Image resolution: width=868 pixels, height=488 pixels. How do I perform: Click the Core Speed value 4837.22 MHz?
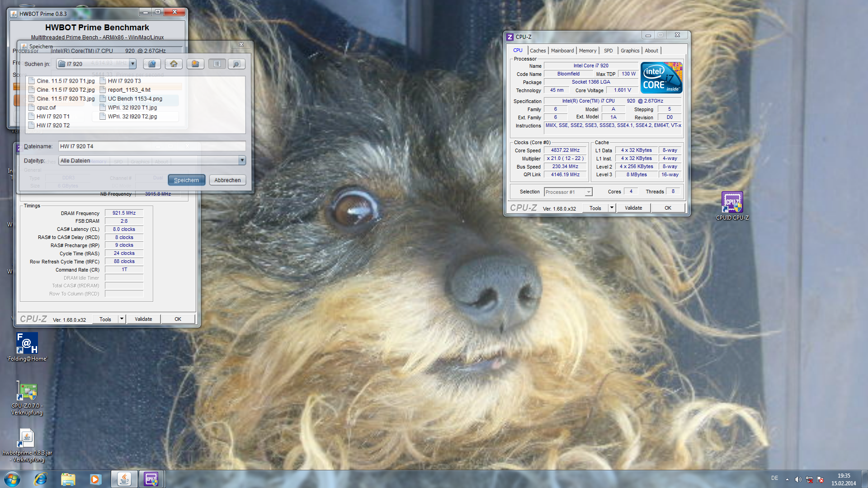pos(565,150)
